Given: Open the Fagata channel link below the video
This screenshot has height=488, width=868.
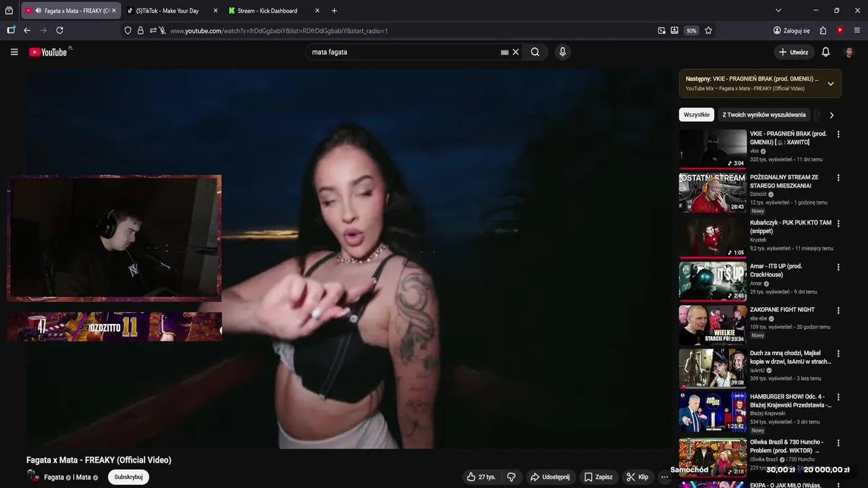Looking at the screenshot, I should [x=54, y=477].
